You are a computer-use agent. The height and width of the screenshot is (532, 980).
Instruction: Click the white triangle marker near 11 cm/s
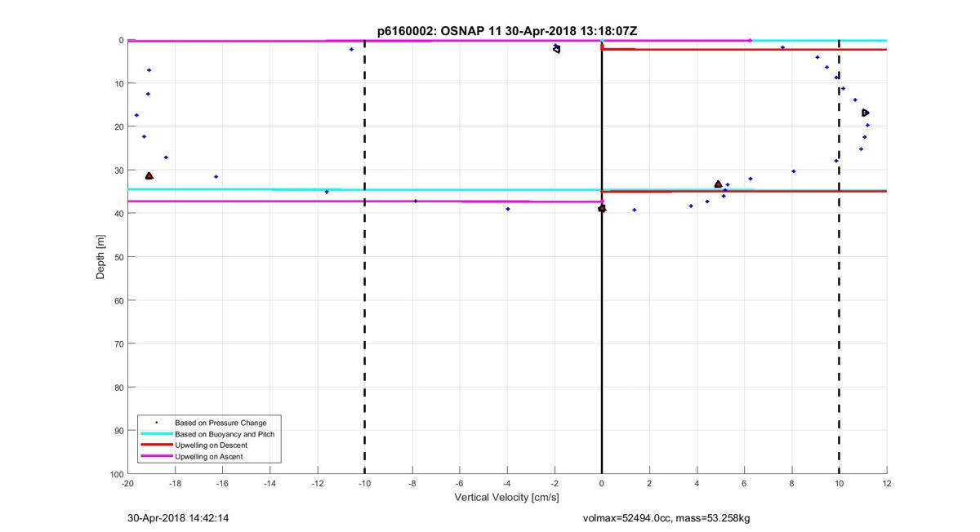pyautogui.click(x=865, y=113)
